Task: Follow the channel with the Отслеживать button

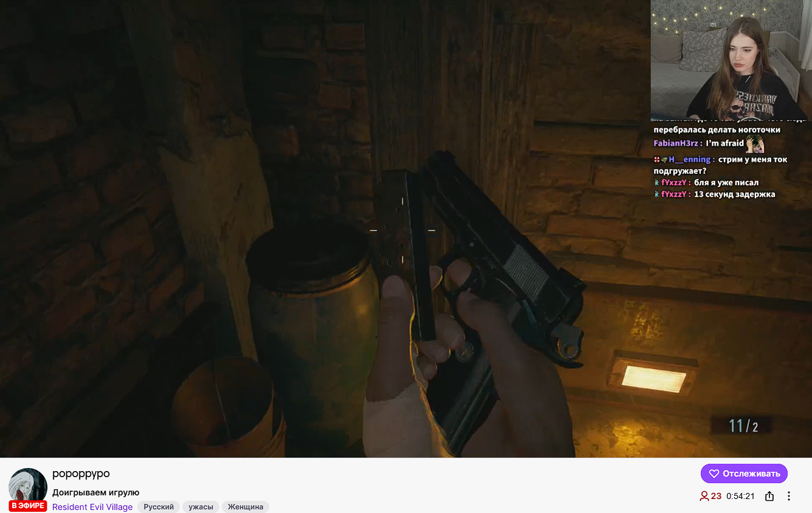Action: (x=744, y=473)
